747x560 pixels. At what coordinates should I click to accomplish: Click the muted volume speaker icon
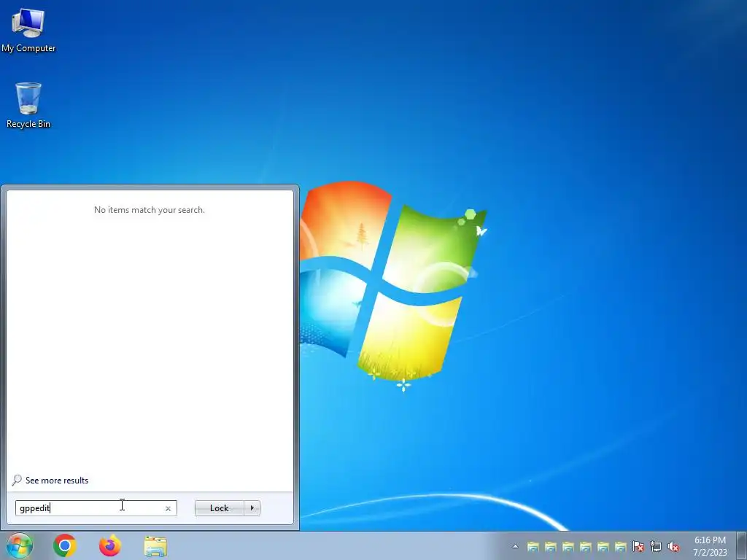tap(673, 547)
